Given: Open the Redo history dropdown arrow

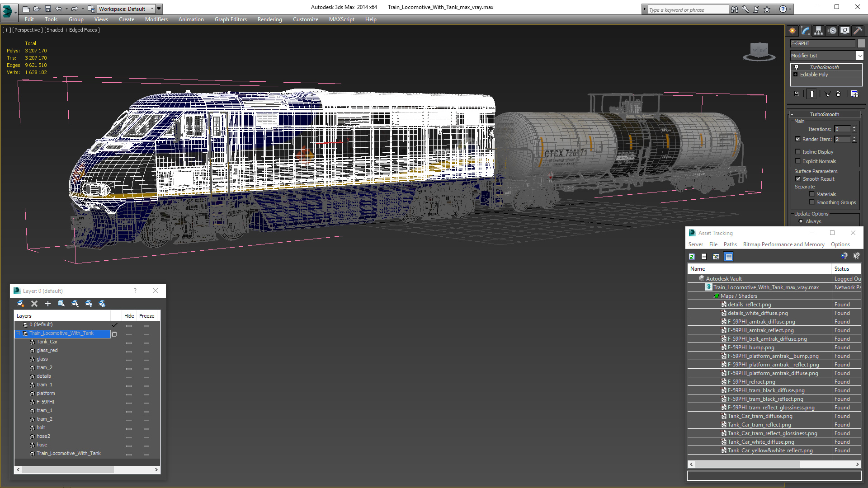Looking at the screenshot, I should click(x=82, y=9).
